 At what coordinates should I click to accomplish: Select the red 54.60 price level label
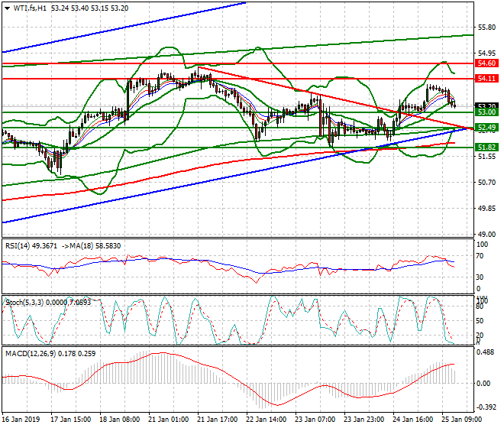[x=486, y=63]
